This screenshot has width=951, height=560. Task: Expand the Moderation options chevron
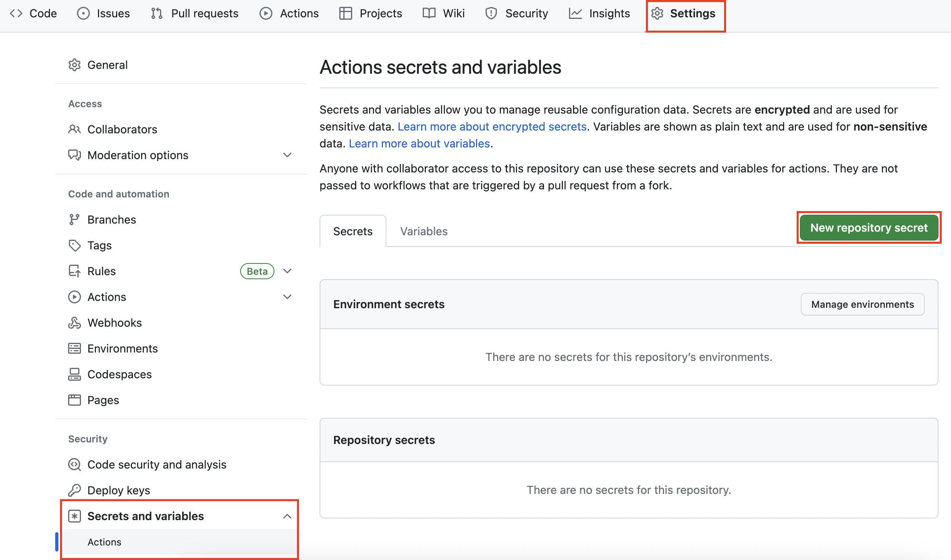coord(287,155)
